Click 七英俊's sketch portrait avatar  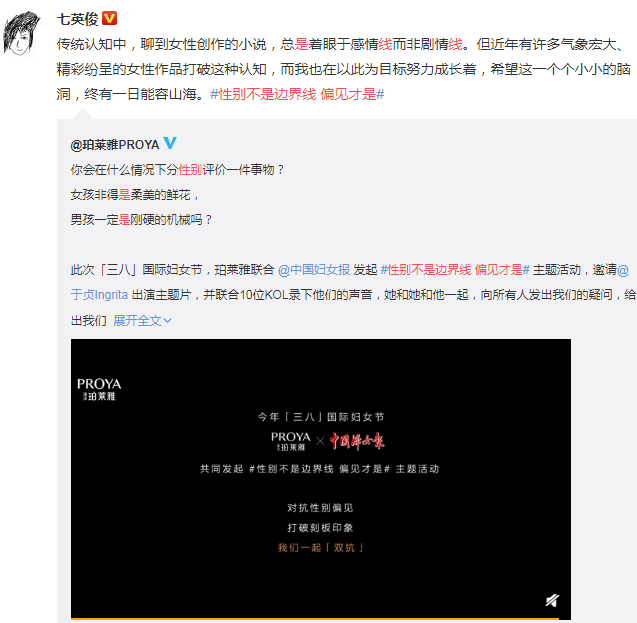click(x=22, y=33)
